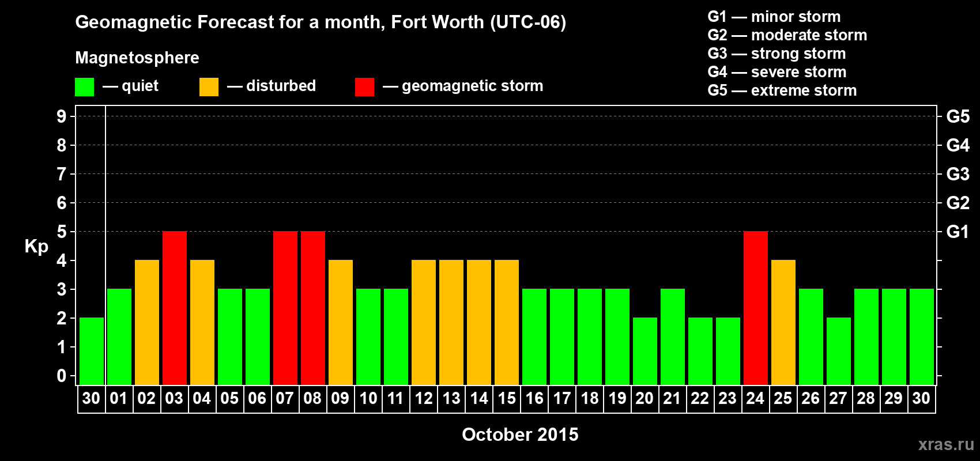Click the '— disturbed' legend label

coord(272,86)
